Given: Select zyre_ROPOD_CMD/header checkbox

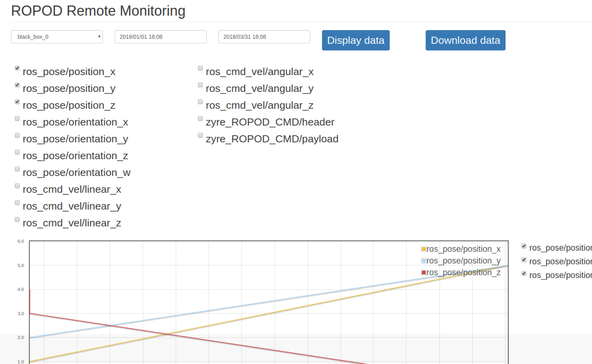Looking at the screenshot, I should pos(200,119).
